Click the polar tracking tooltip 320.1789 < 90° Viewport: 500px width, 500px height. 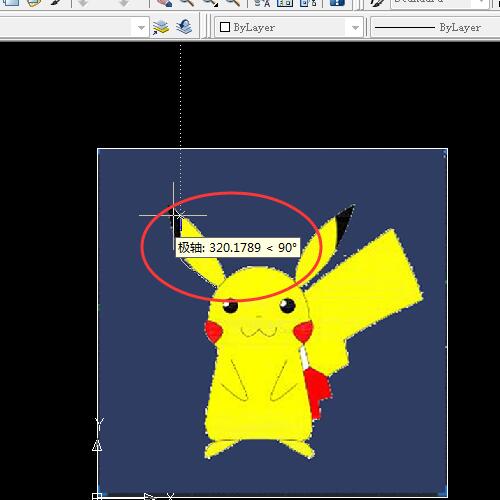pyautogui.click(x=238, y=248)
